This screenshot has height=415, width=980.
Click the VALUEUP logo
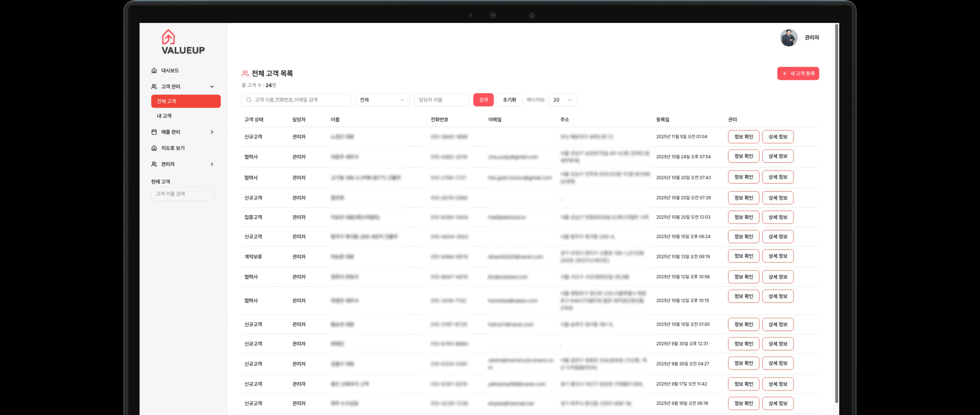pyautogui.click(x=183, y=42)
